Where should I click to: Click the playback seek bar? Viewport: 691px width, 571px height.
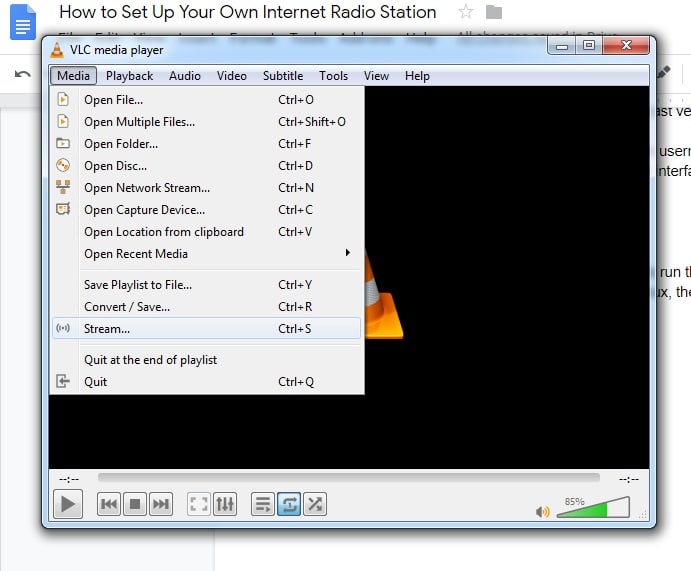[x=349, y=478]
